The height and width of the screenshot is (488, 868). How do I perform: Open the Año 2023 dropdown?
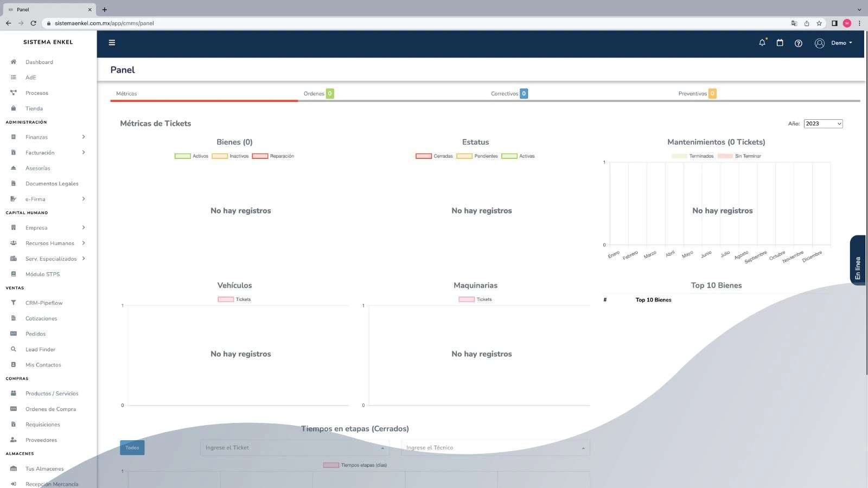pyautogui.click(x=823, y=124)
